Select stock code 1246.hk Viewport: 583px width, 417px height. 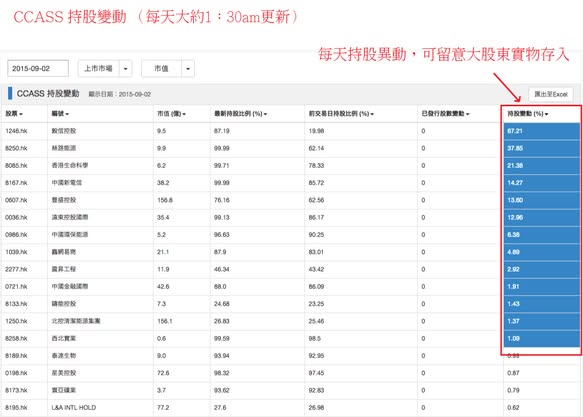16,131
